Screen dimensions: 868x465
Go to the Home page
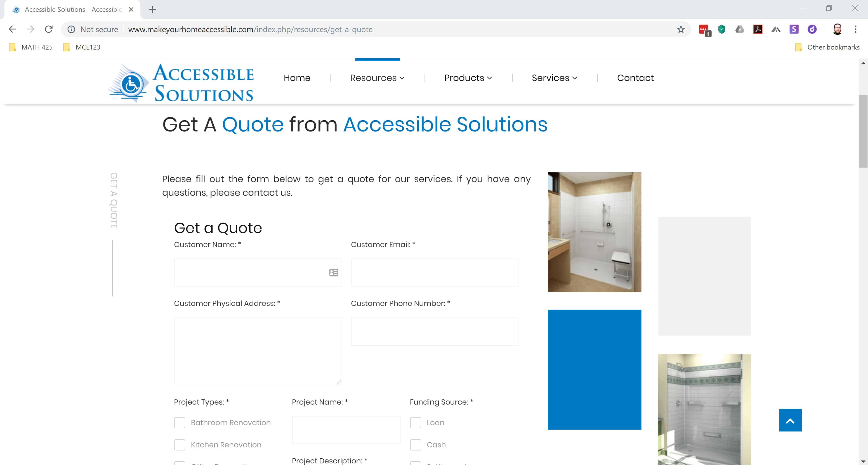pos(297,78)
